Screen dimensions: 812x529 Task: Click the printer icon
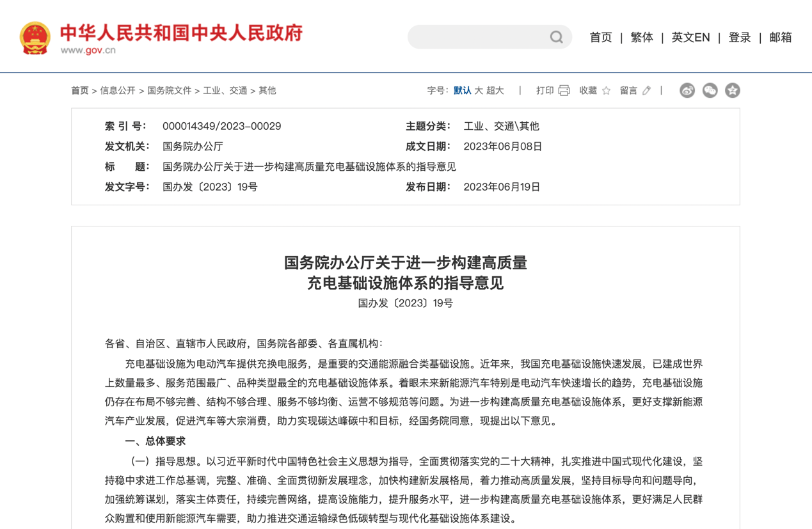(564, 91)
